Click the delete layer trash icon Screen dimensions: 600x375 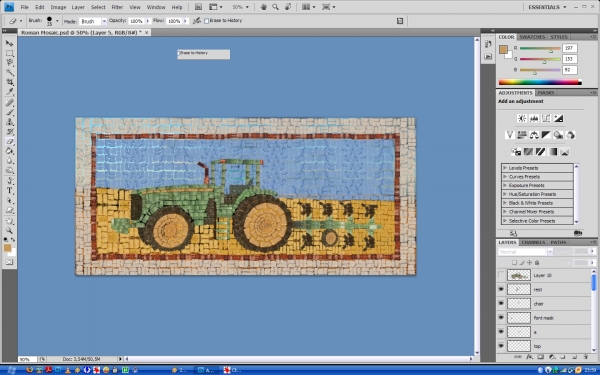pyautogui.click(x=586, y=357)
